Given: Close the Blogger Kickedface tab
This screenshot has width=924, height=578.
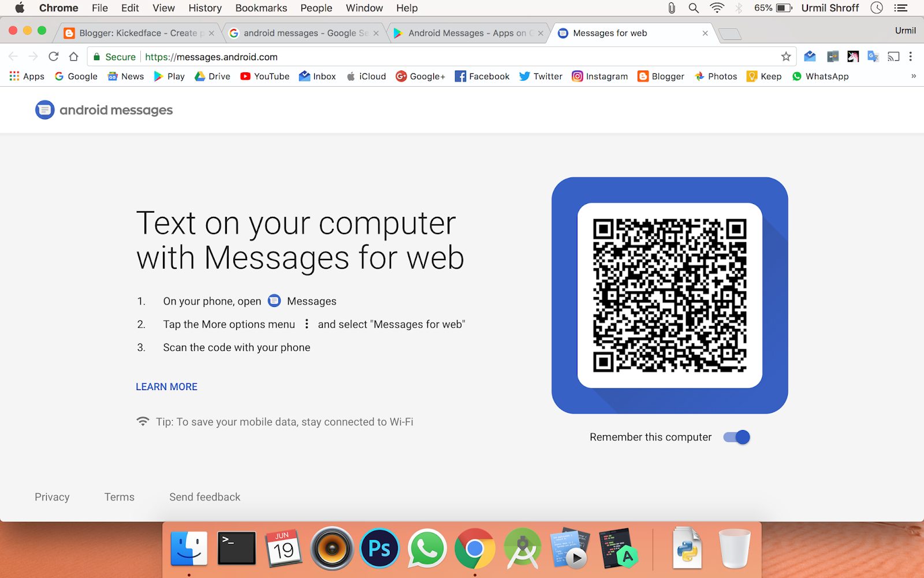Looking at the screenshot, I should point(211,34).
